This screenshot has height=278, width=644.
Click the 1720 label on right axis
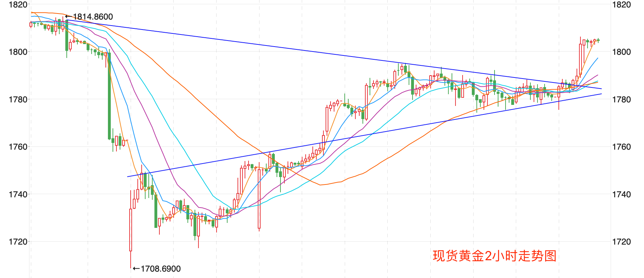(622, 242)
